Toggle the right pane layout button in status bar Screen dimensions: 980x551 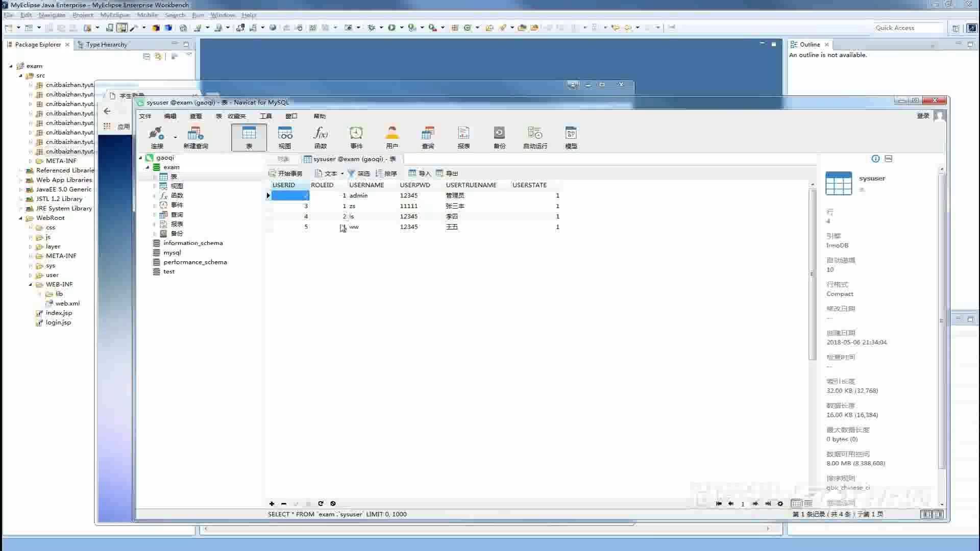click(x=938, y=514)
